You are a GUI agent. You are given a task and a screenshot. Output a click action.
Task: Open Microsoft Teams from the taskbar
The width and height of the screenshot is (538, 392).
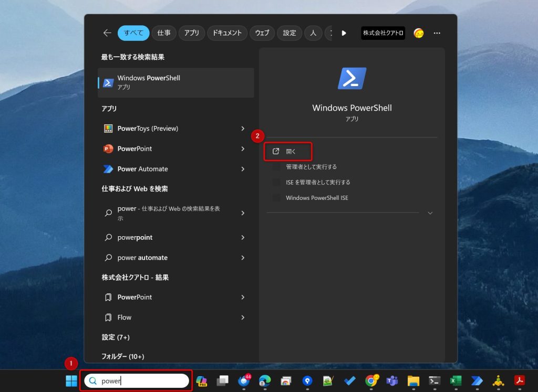click(392, 380)
